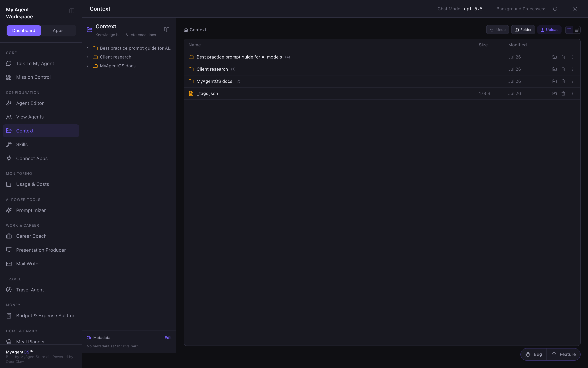
Task: Move the _tags.json file
Action: [555, 93]
